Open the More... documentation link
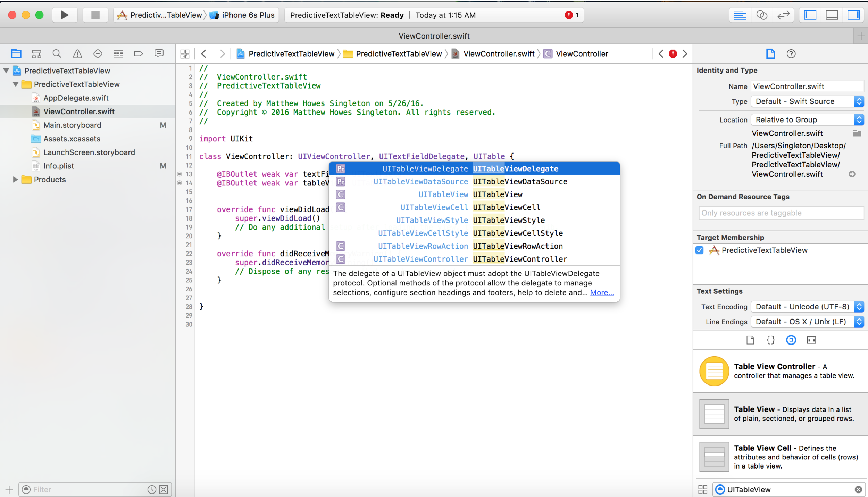The width and height of the screenshot is (868, 497). tap(602, 292)
